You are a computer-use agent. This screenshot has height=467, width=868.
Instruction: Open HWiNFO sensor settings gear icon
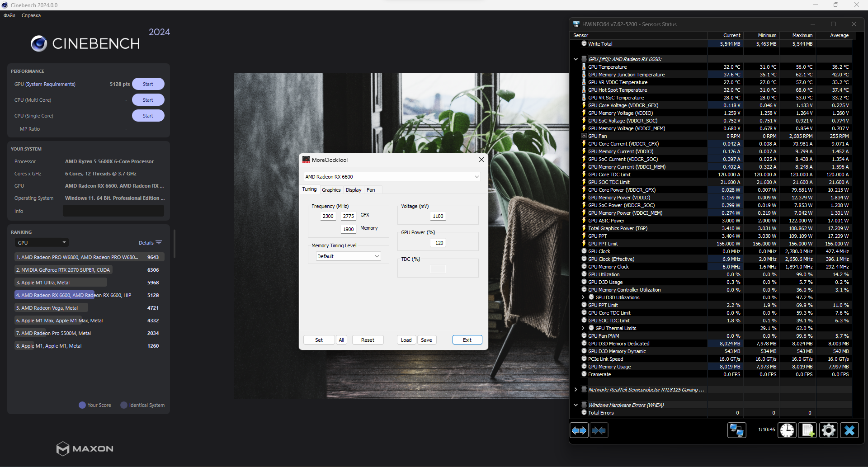pos(829,430)
